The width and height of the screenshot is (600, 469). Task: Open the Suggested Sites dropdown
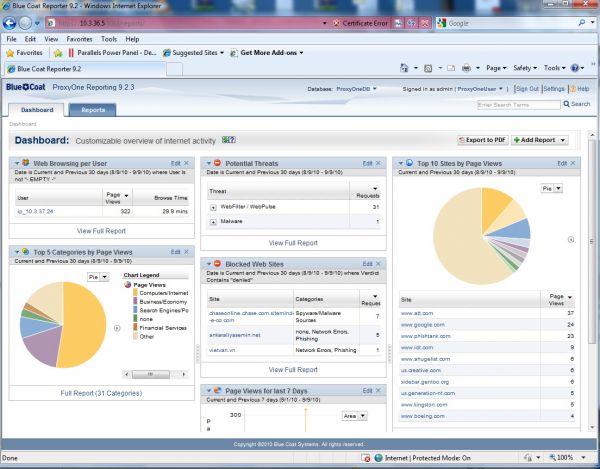coord(193,53)
